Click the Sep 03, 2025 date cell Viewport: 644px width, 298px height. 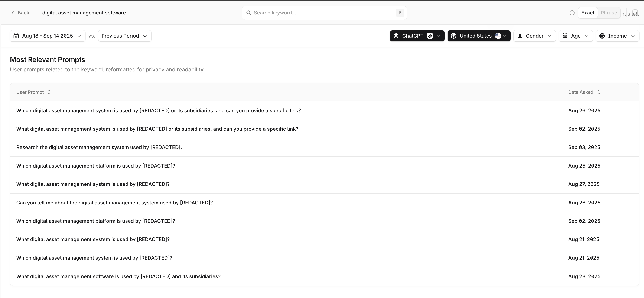point(584,147)
